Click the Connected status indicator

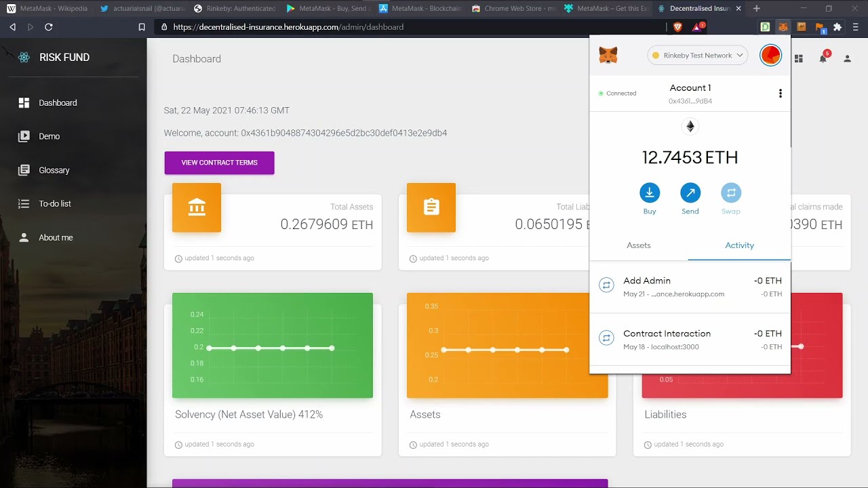coord(617,94)
